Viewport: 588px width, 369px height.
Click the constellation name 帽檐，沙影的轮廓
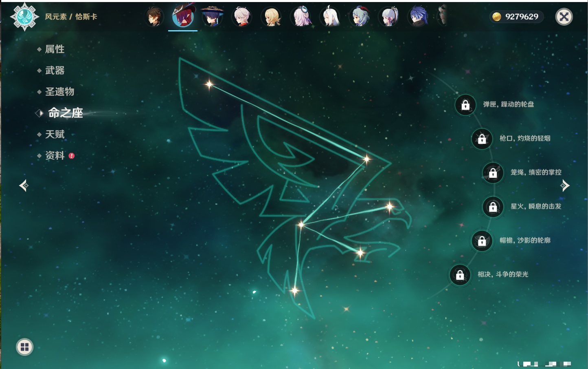(525, 240)
